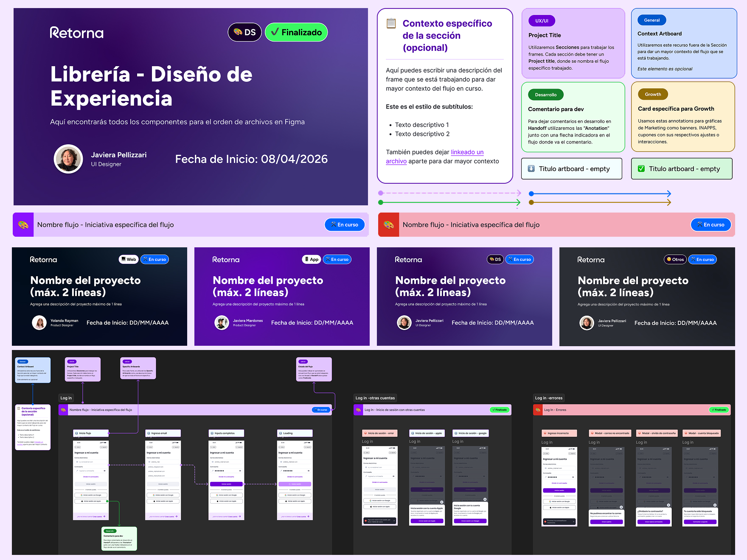Click the small 'Comentario para dev' card below Inicio flujo
Image resolution: width=747 pixels, height=560 pixels.
pyautogui.click(x=119, y=539)
